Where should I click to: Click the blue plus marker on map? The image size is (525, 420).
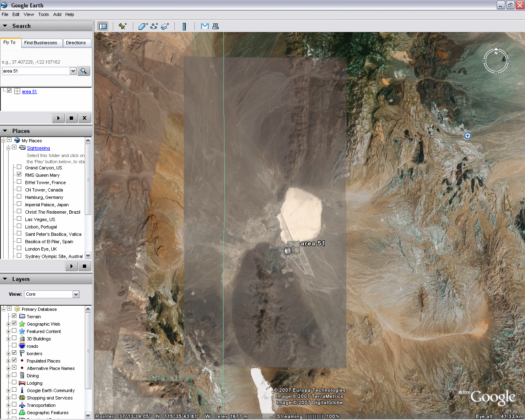click(x=468, y=135)
